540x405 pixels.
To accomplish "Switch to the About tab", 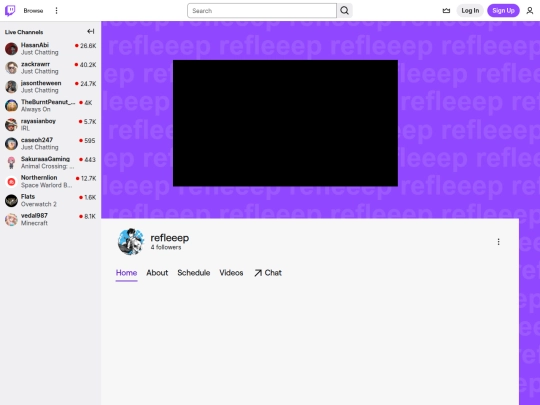I will click(157, 273).
